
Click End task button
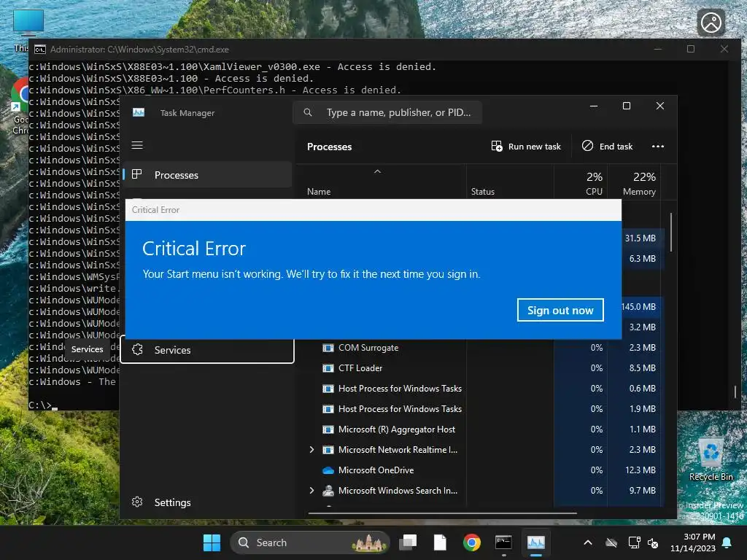point(607,146)
